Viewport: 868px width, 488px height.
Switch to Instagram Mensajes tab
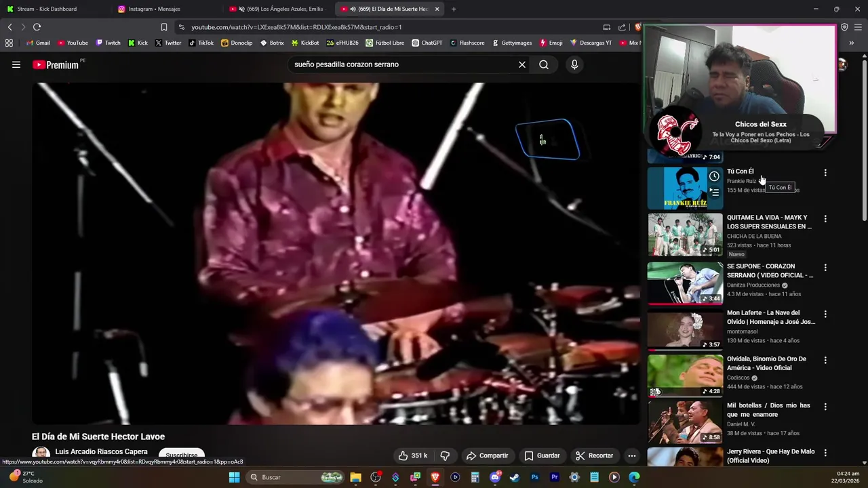pos(166,9)
